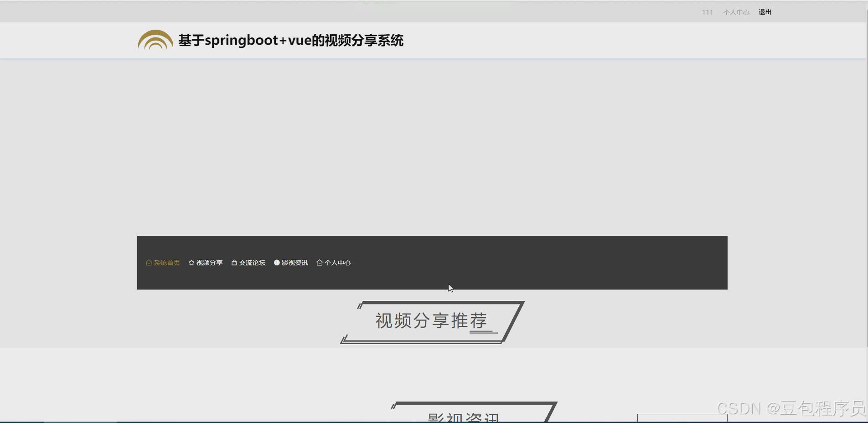Viewport: 868px width, 423px height.
Task: Open the 交流论坛 forum page
Action: pos(252,263)
